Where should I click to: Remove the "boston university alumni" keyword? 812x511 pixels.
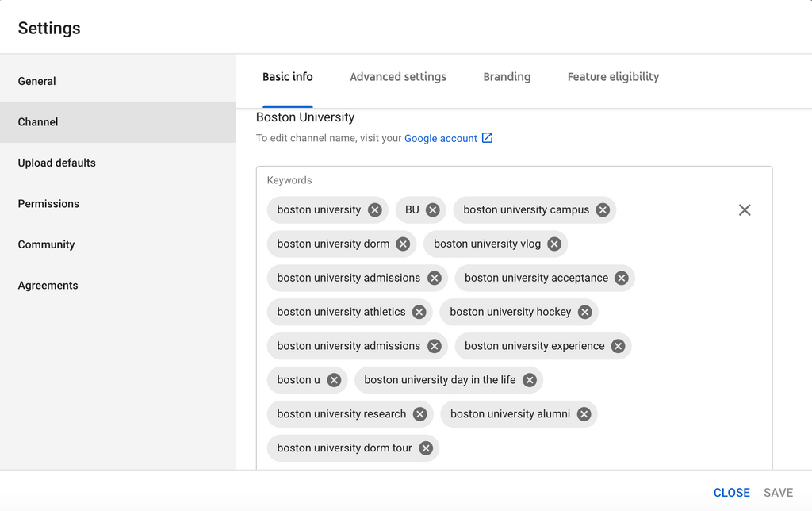click(x=584, y=413)
